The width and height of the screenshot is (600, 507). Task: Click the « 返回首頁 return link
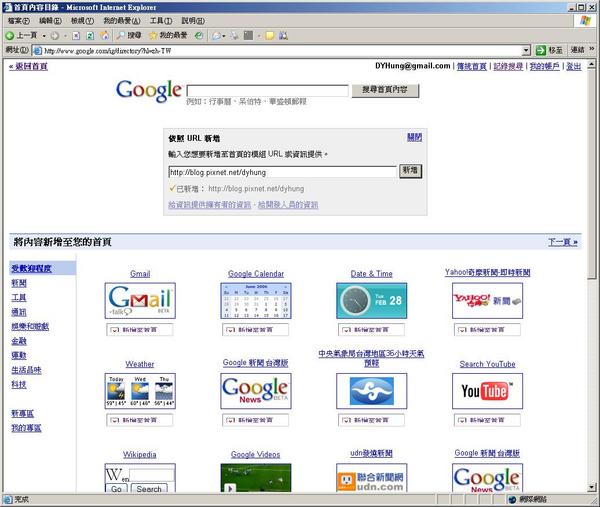coord(28,66)
